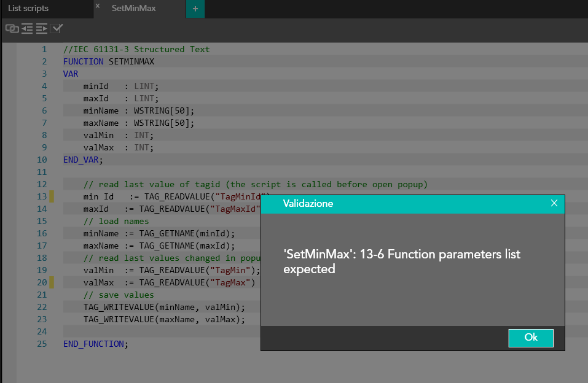588x383 pixels.
Task: Click the validate script checkmark icon
Action: click(57, 28)
